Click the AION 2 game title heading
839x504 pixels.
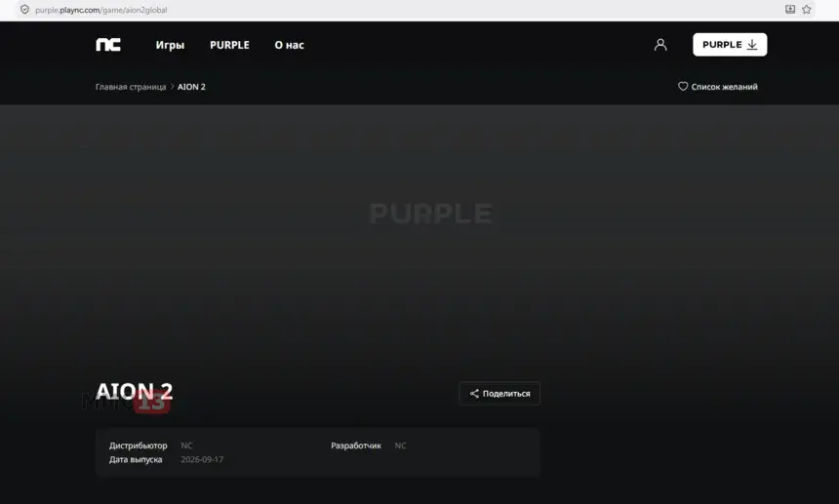[x=135, y=391]
